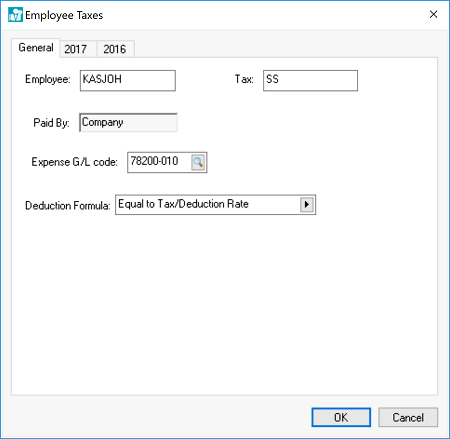Click the Tax label text

coord(244,79)
